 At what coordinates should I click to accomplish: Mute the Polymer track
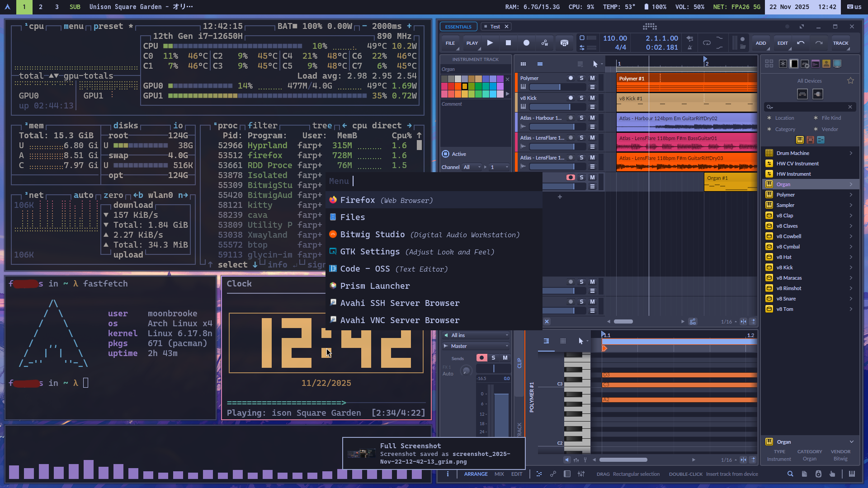[x=592, y=78]
